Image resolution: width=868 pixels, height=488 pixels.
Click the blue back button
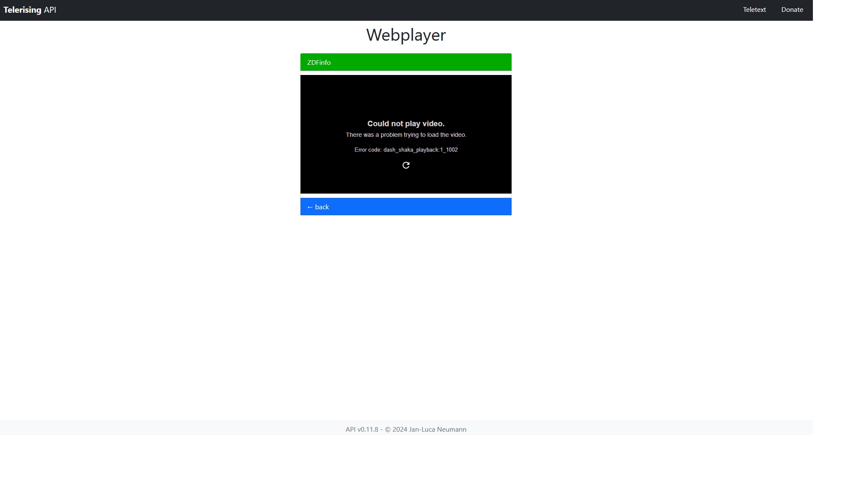coord(406,207)
